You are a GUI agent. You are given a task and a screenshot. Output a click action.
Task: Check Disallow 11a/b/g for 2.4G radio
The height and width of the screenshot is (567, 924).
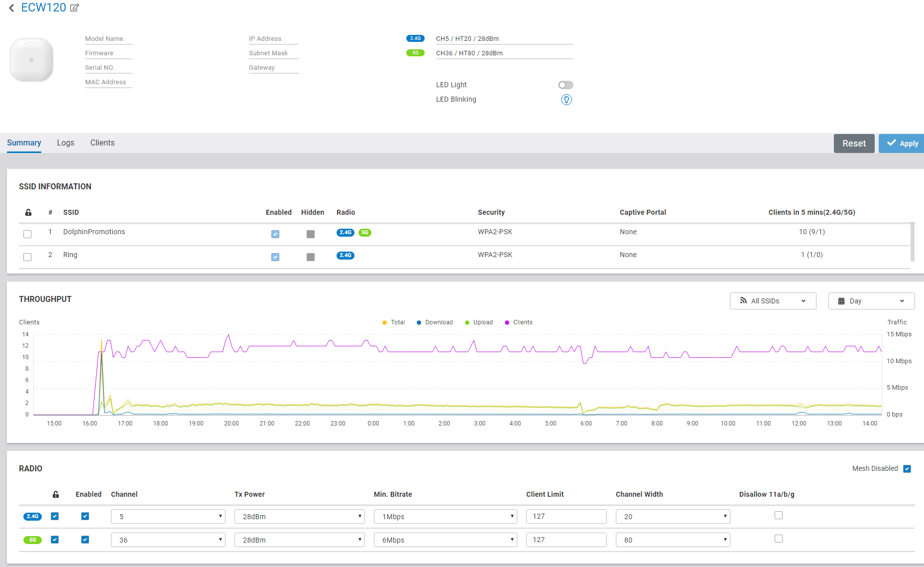point(779,516)
